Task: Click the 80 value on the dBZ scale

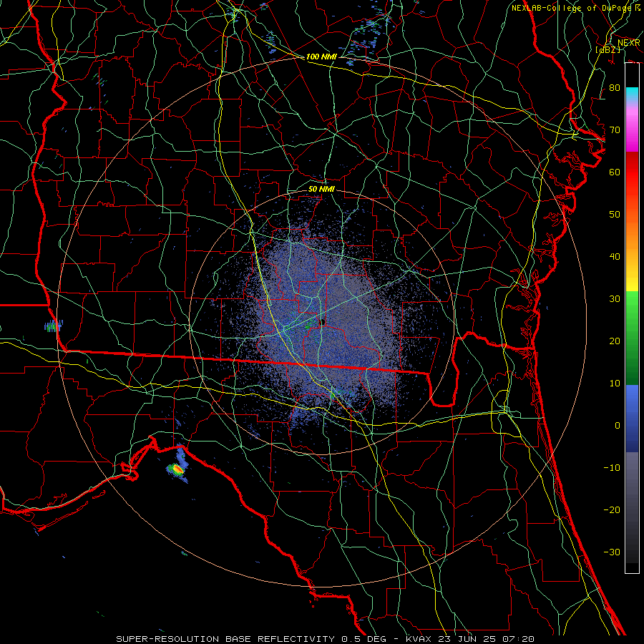Action: pos(615,88)
